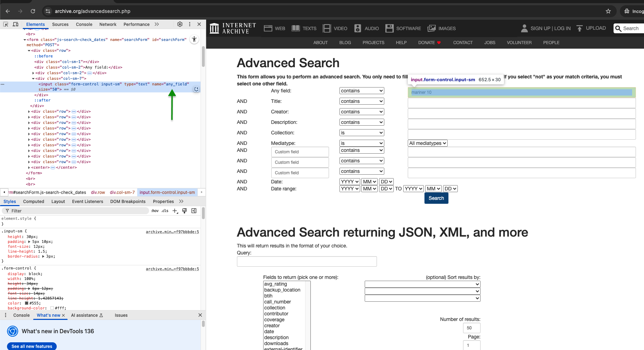Image resolution: width=644 pixels, height=350 pixels.
Task: Open the Software floppy disk icon
Action: click(x=389, y=28)
